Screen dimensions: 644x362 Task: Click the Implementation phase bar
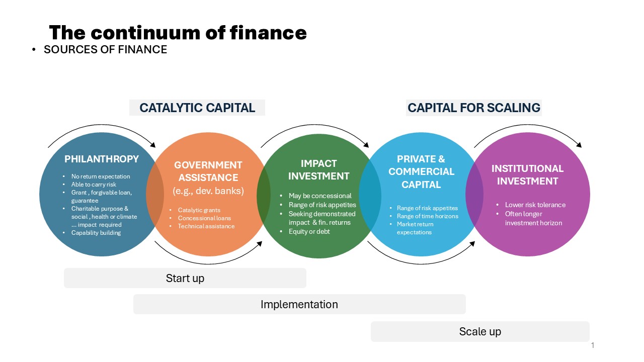[299, 304]
